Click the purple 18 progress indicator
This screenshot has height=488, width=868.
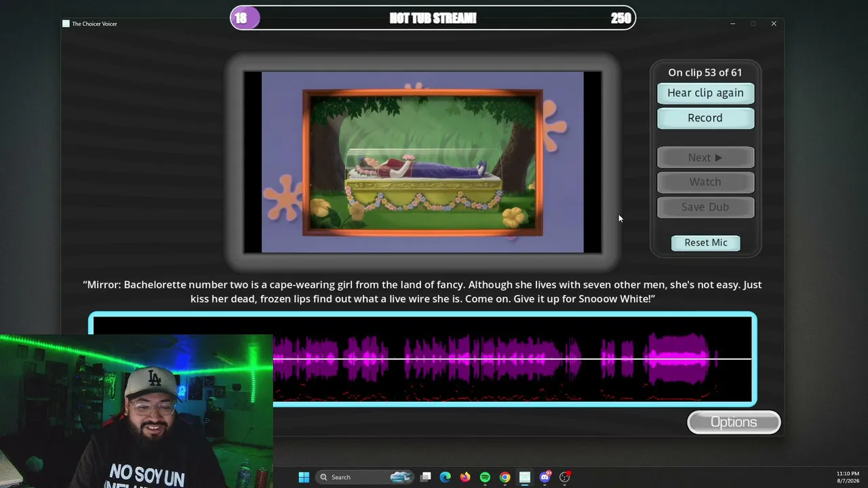tap(245, 18)
